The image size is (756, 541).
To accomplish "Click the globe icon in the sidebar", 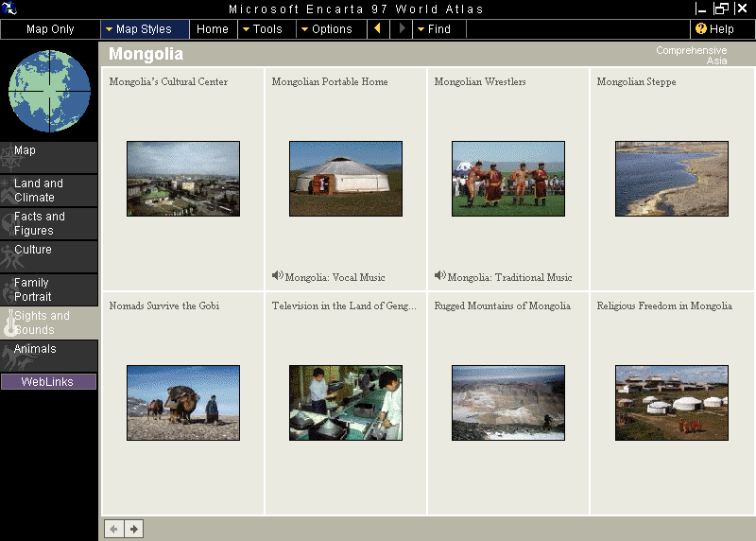I will [49, 91].
